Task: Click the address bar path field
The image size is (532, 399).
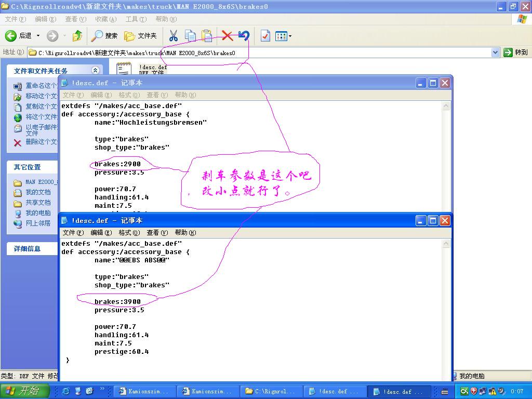Action: click(x=260, y=52)
